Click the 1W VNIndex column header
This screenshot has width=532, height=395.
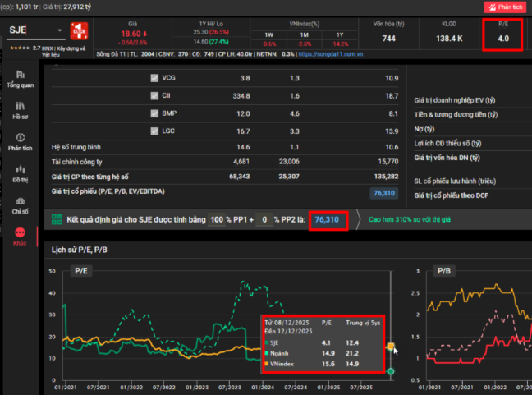coord(268,35)
